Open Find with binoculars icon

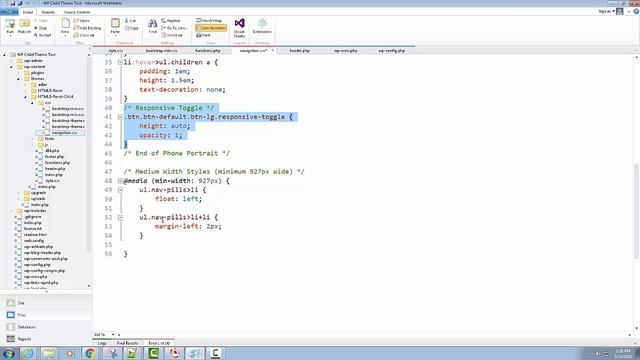[153, 27]
